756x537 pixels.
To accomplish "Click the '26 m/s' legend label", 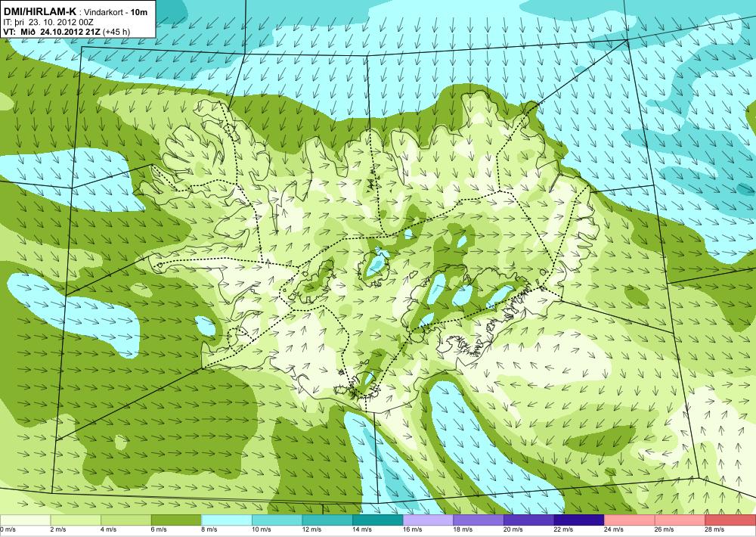I will 665,529.
